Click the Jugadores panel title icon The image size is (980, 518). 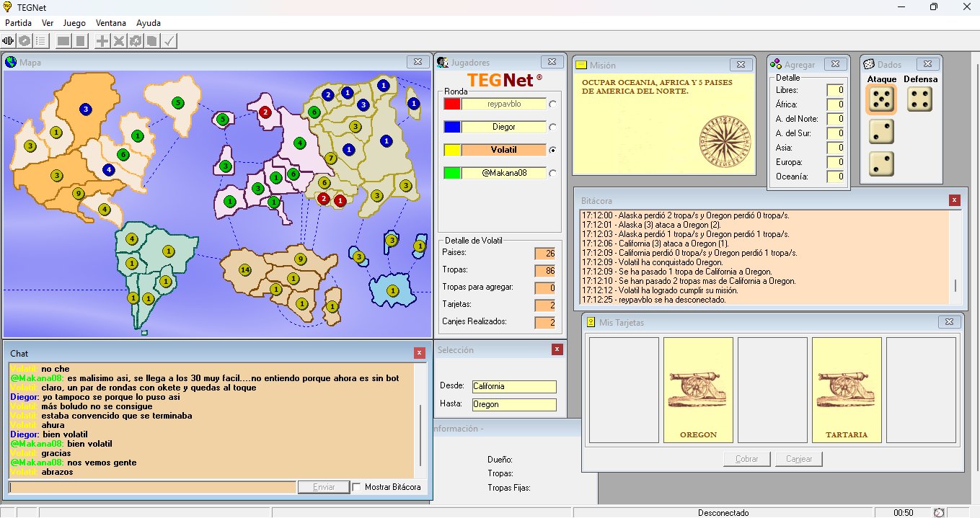tap(443, 62)
